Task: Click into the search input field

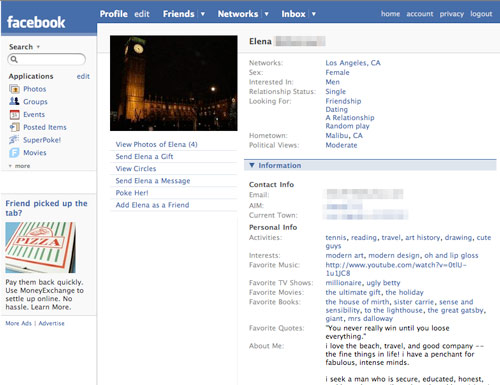Action: click(x=47, y=59)
